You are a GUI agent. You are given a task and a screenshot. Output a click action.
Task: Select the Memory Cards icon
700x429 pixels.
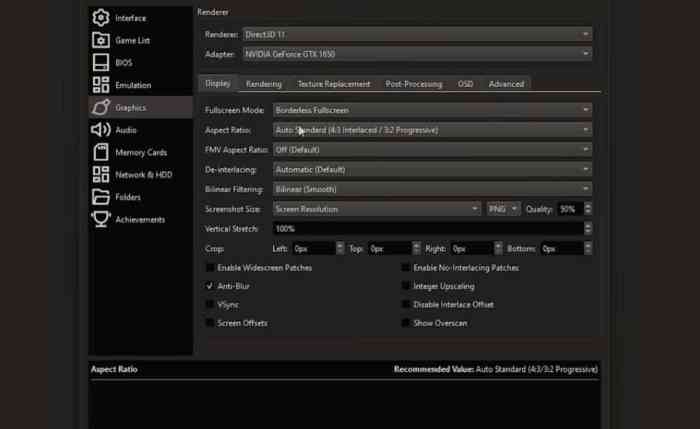tap(100, 152)
